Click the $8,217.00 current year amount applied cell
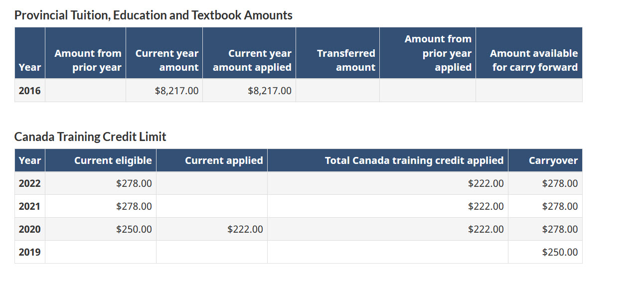This screenshot has height=286, width=644. click(249, 91)
